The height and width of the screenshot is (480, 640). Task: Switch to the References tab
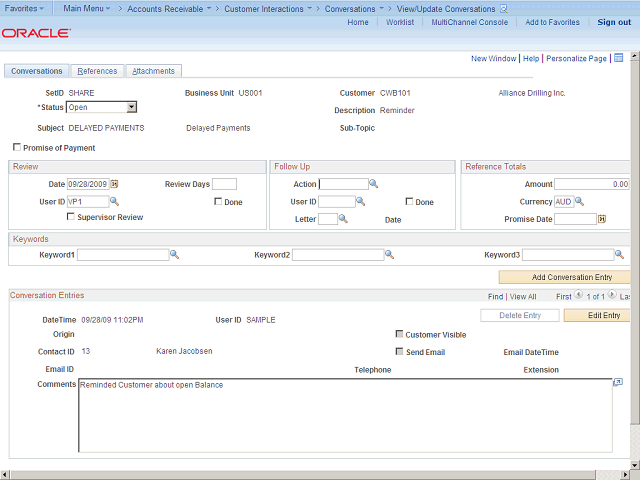click(x=97, y=71)
